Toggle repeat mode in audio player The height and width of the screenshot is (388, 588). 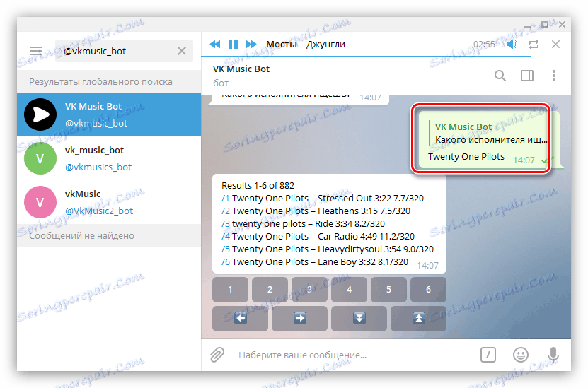[534, 45]
